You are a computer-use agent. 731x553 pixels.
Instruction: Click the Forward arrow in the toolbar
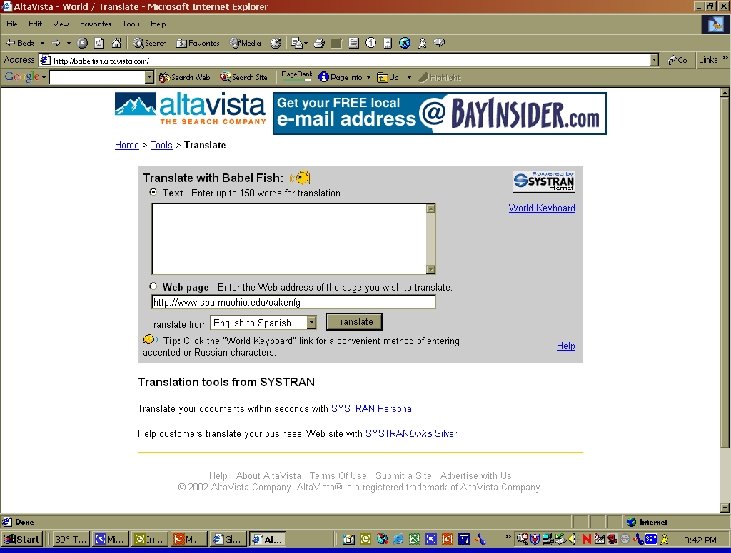(56, 43)
